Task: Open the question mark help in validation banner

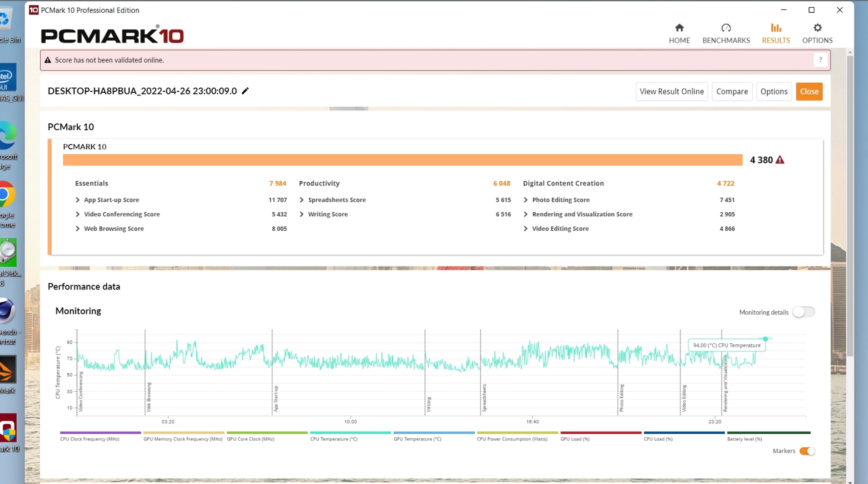Action: [820, 60]
